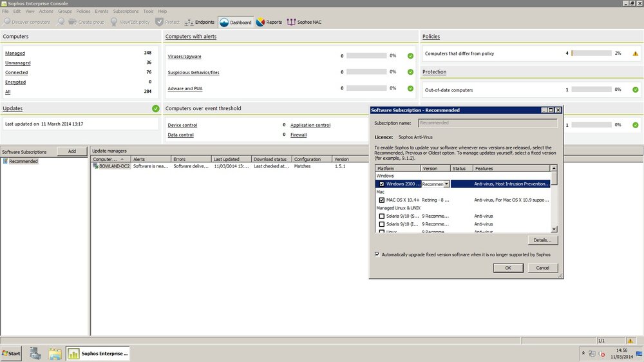
Task: Click the green check for Suspicious behavior/files
Action: click(410, 72)
